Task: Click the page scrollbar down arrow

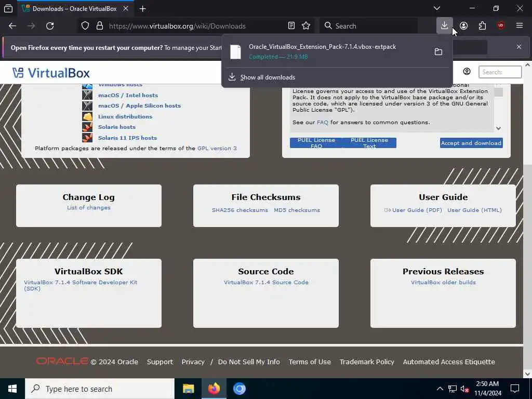Action: tap(528, 374)
